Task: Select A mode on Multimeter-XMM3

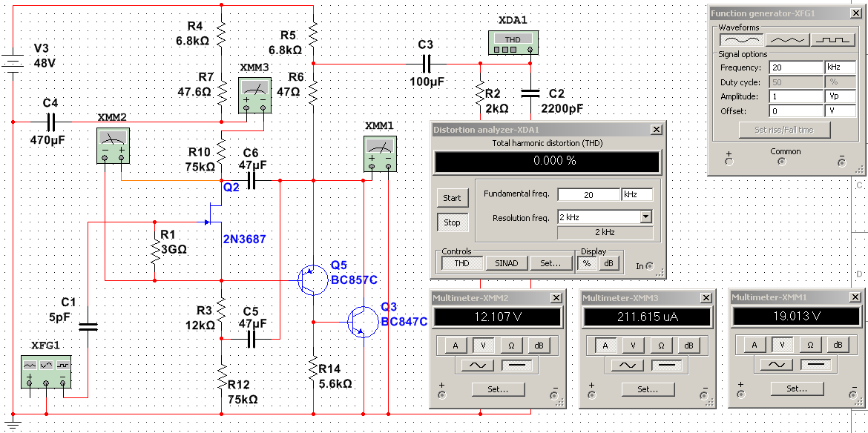Action: coord(605,346)
